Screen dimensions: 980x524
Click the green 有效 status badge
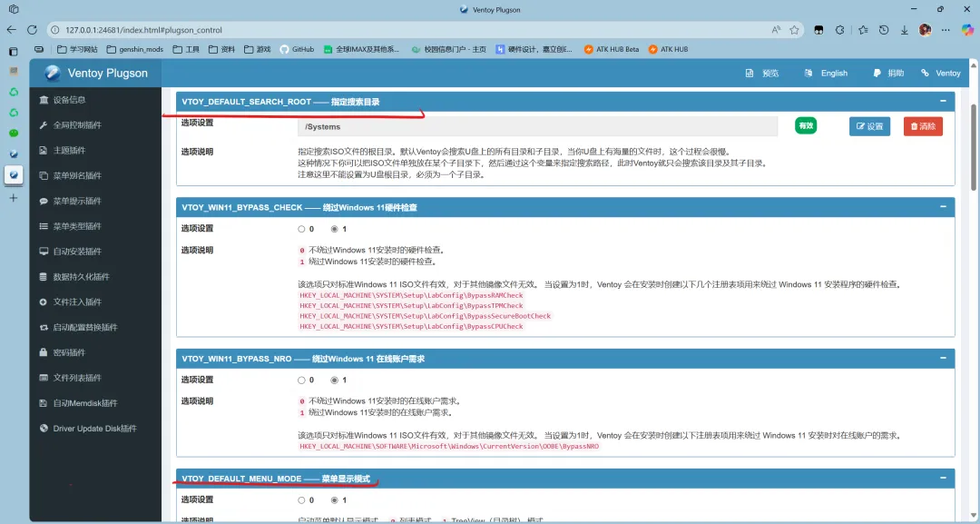(x=806, y=125)
